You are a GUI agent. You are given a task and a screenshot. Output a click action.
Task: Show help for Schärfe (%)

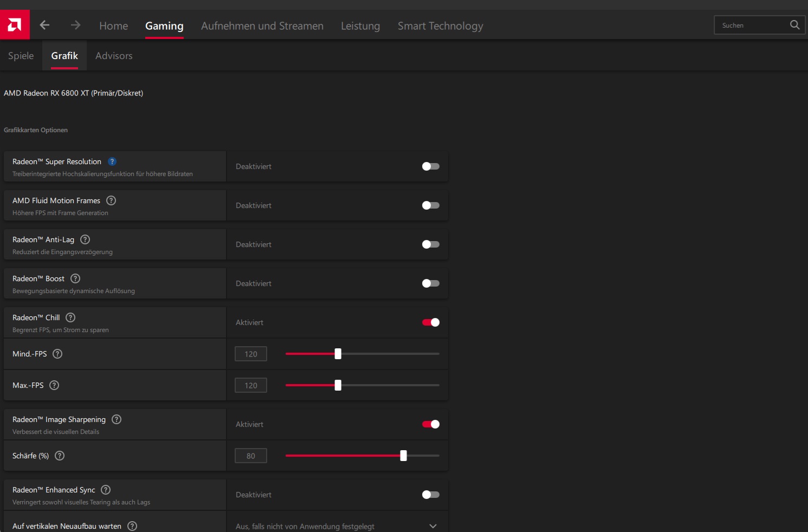(60, 456)
